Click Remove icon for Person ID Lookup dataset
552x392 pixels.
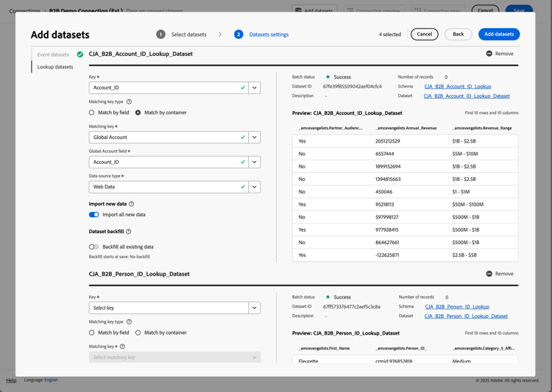489,274
